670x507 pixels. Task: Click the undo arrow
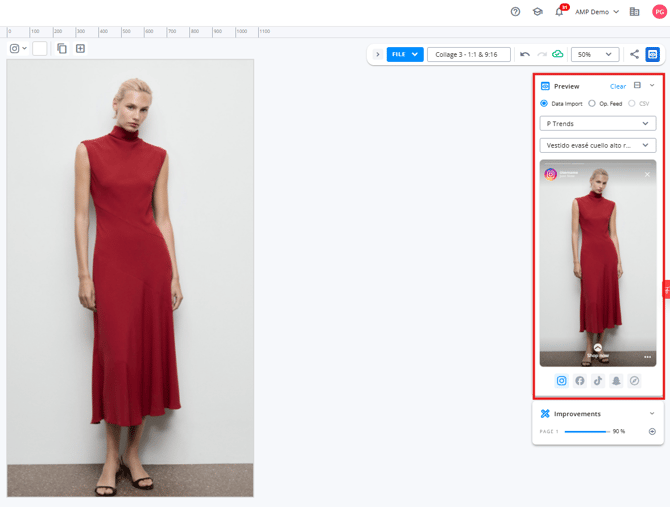point(525,54)
